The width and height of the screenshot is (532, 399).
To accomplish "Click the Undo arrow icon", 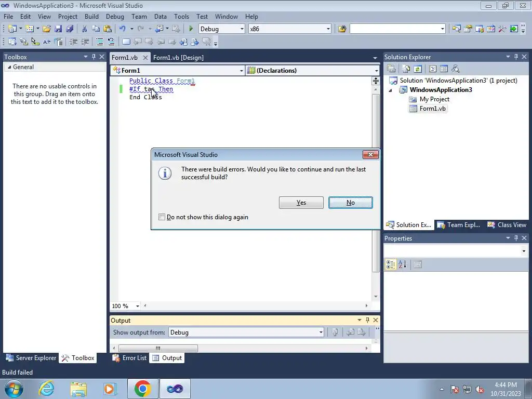I will pos(123,29).
